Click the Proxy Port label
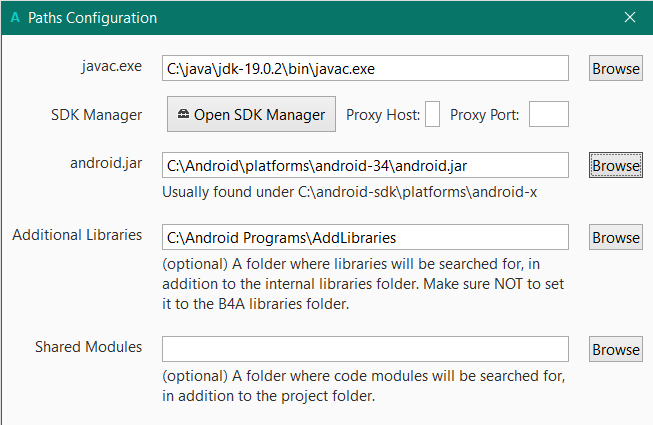Screen dimensions: 653x425 click(x=485, y=114)
